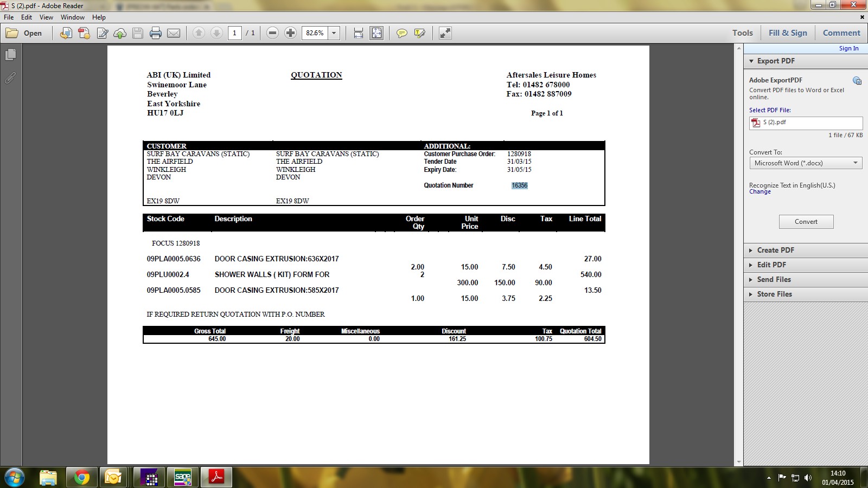Click the QUOTATION heading in the document
The height and width of the screenshot is (488, 868).
point(316,75)
